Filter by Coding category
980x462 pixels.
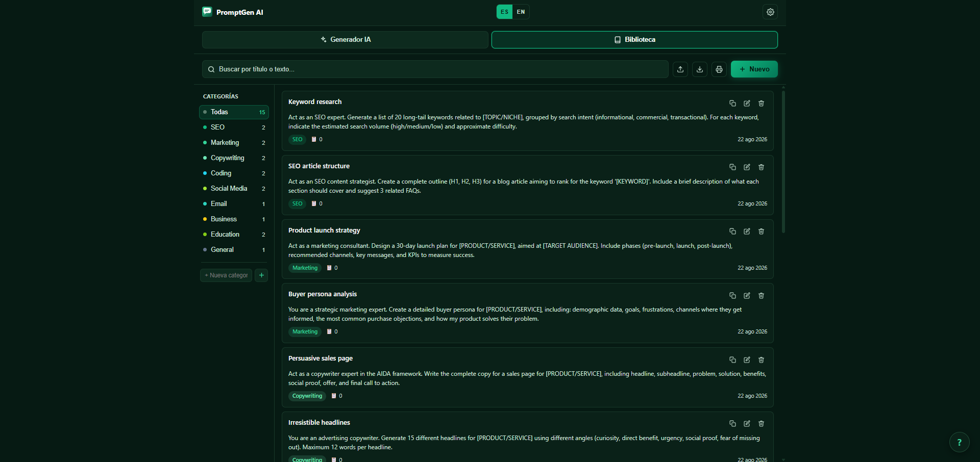coord(234,173)
